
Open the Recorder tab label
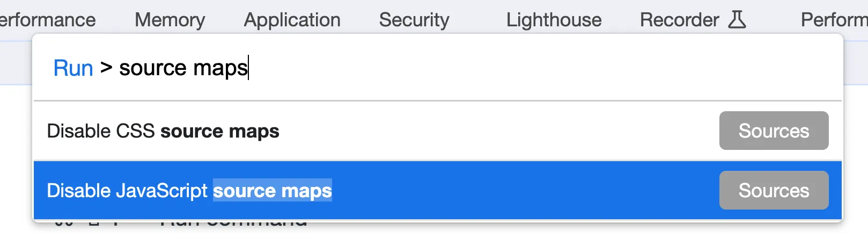click(679, 20)
